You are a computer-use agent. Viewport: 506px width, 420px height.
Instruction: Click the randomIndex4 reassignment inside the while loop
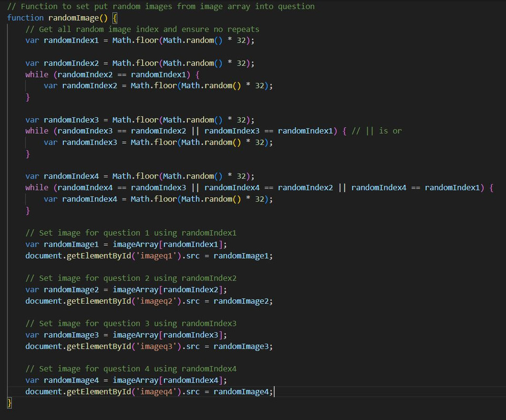tap(158, 199)
